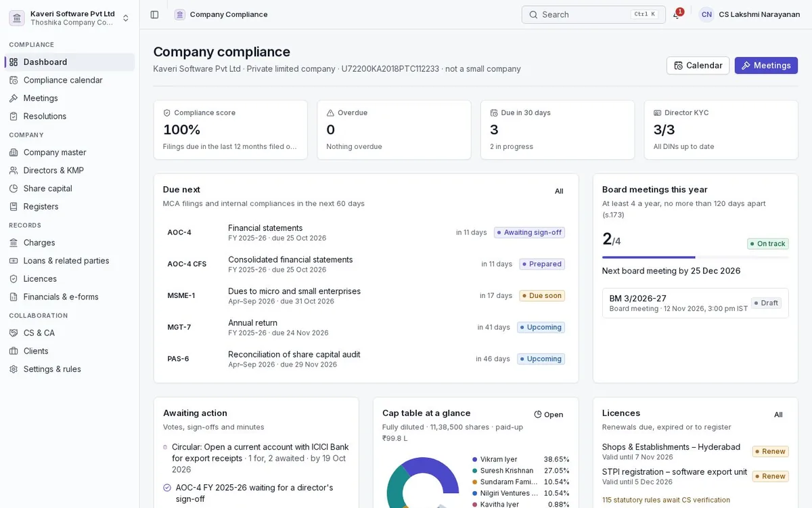
Task: Click the Sundaram Family orange legend dot
Action: (x=475, y=482)
